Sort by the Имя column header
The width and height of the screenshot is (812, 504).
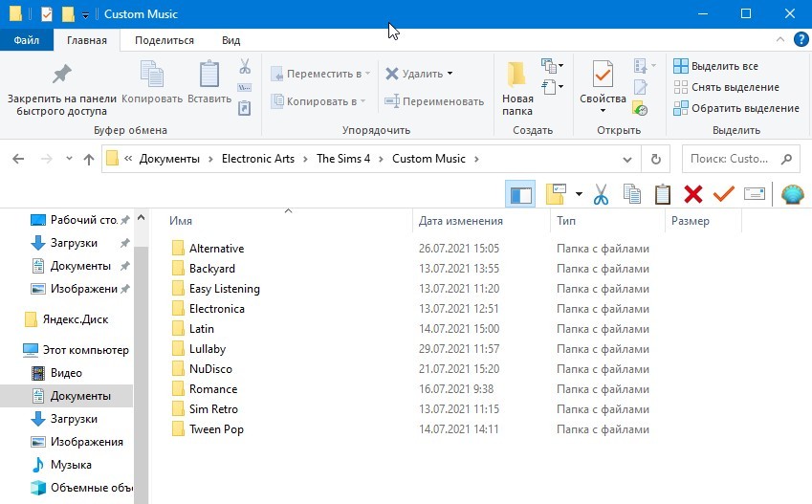pyautogui.click(x=180, y=221)
